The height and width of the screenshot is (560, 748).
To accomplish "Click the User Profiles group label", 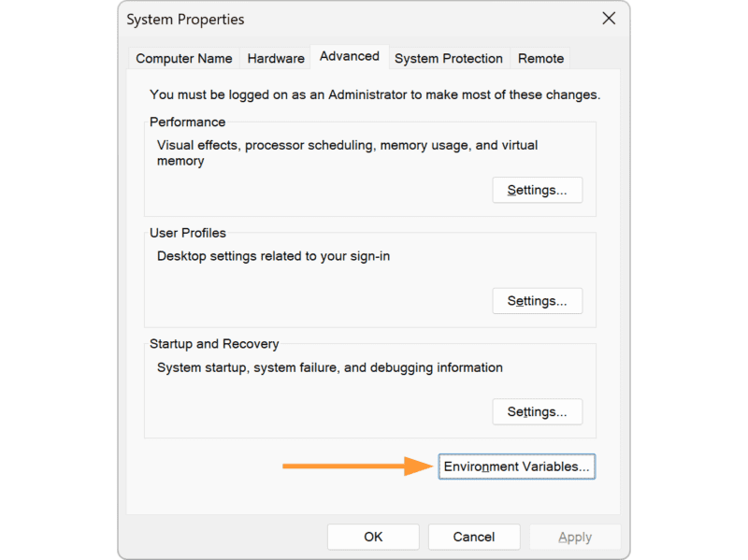I will click(188, 233).
